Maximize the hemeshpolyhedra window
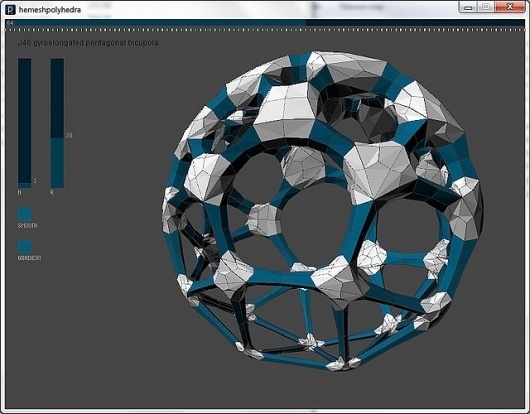The image size is (530, 414). tap(486, 7)
